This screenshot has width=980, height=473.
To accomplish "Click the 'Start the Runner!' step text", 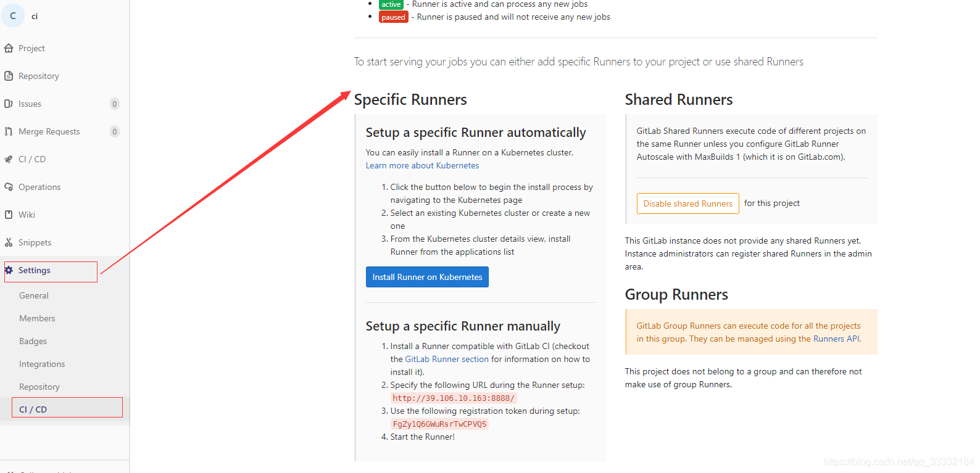I will [x=422, y=437].
